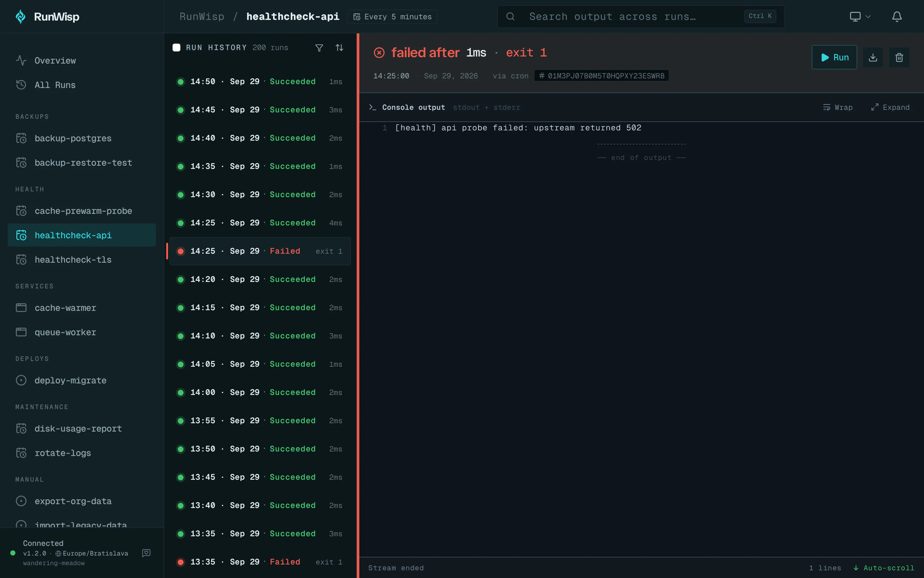Click the Every 5 minutes schedule badge
The width and height of the screenshot is (924, 578).
tap(392, 17)
